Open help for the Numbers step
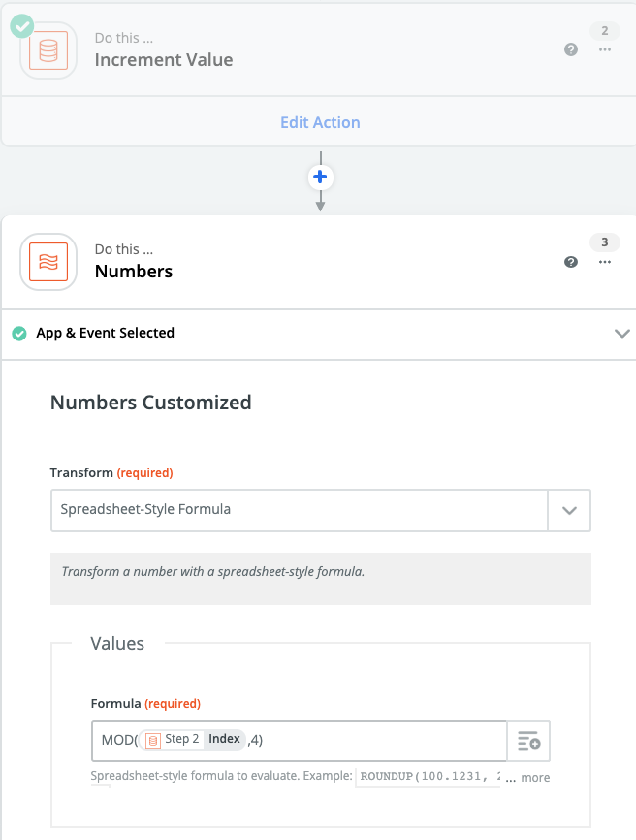The height and width of the screenshot is (840, 636). pyautogui.click(x=571, y=262)
